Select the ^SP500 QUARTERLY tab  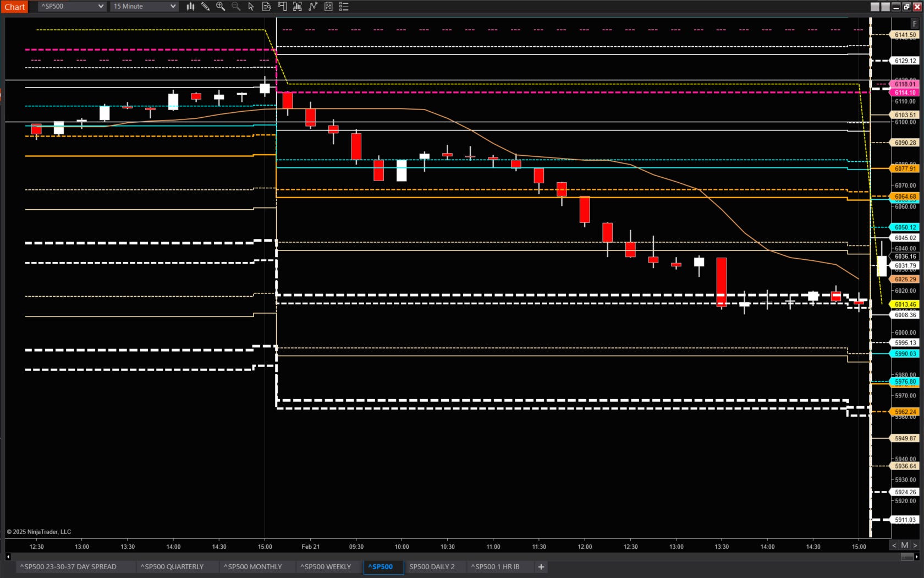pos(173,566)
